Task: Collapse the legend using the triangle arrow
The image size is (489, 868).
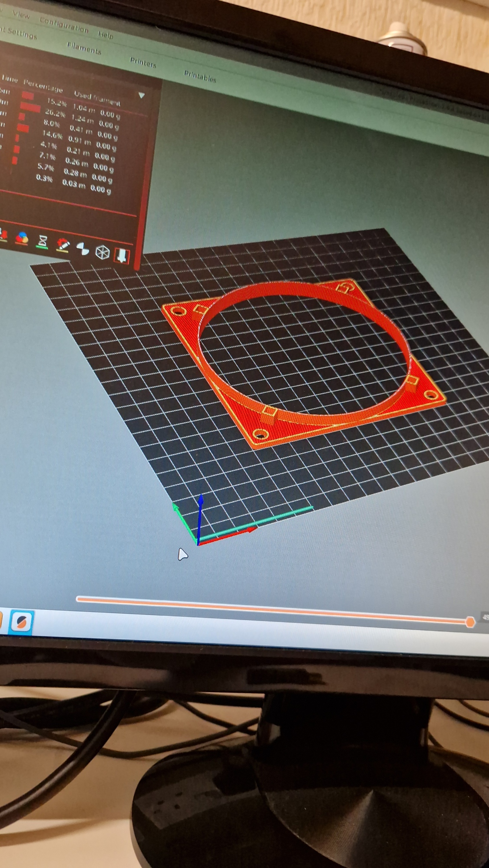Action: click(142, 95)
